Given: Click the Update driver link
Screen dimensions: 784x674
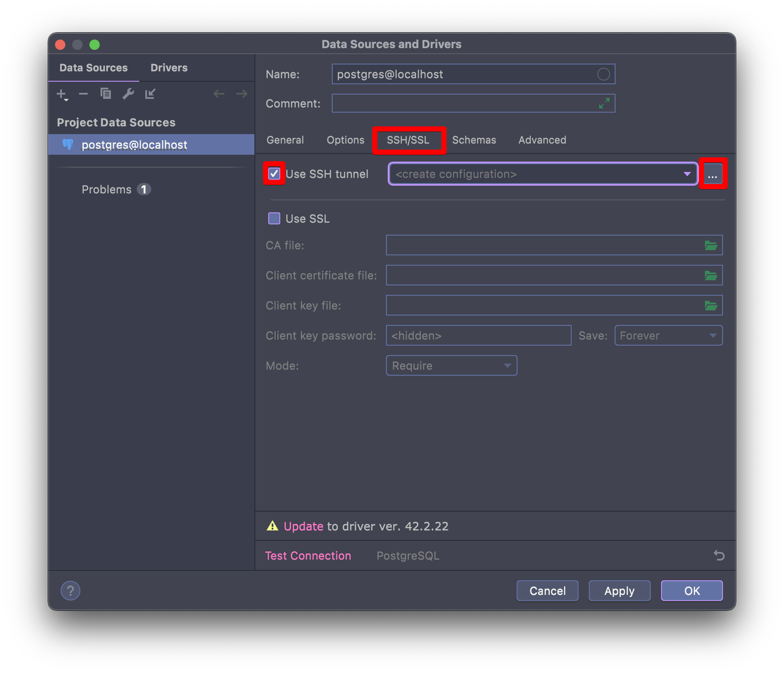Looking at the screenshot, I should tap(303, 526).
